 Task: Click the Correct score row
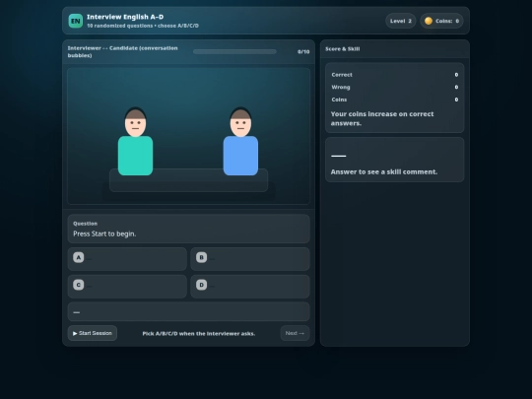395,75
